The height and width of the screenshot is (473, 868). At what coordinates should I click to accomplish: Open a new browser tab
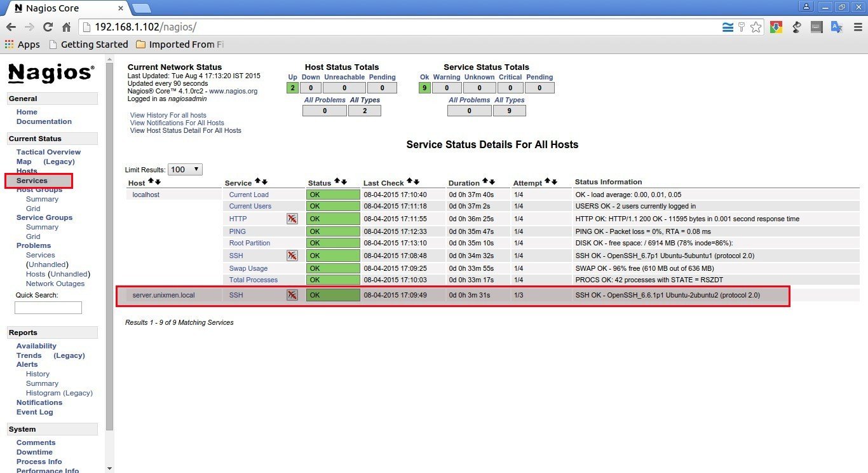[141, 8]
